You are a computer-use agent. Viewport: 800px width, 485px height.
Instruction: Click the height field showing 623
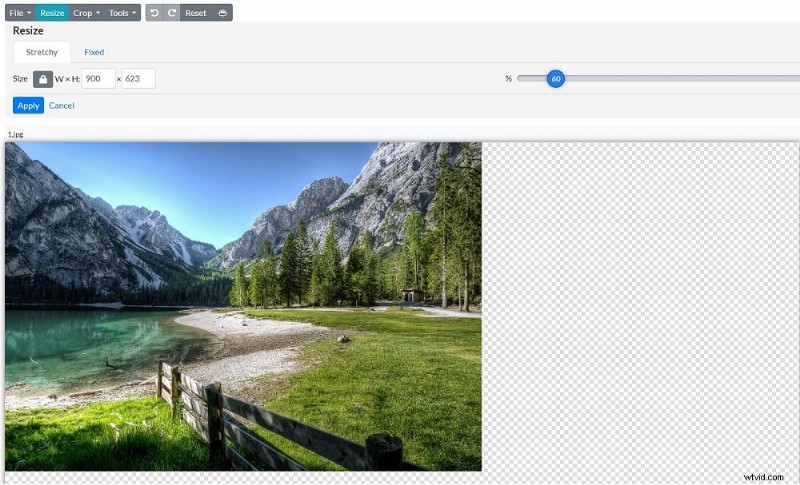(x=138, y=79)
